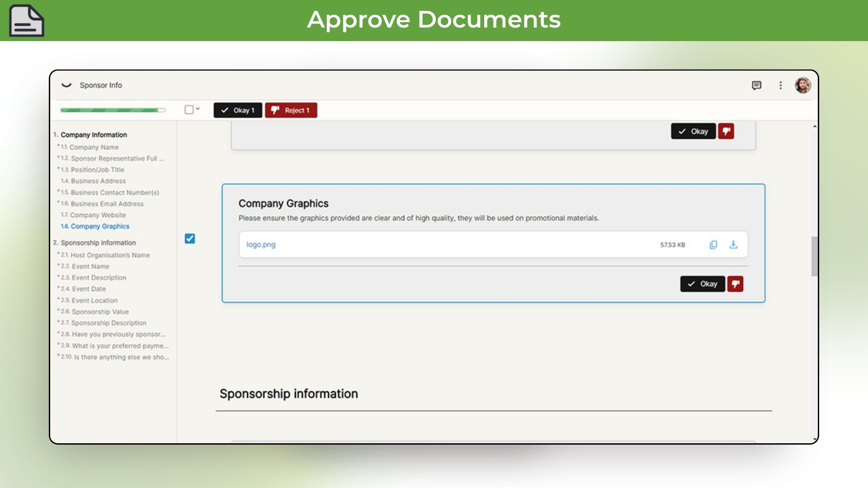Screen dimensions: 868x488
Task: Click the green progress bar
Action: pos(113,109)
